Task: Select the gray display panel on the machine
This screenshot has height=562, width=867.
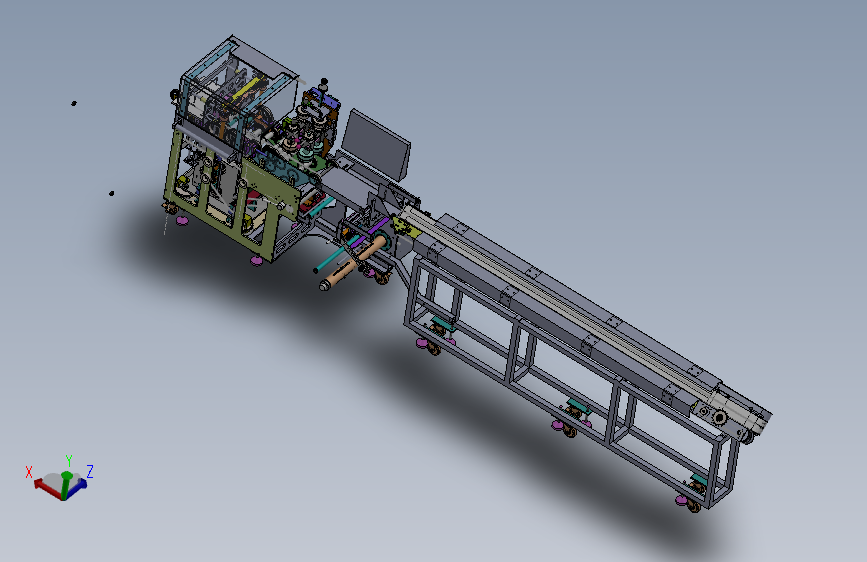Action: pyautogui.click(x=377, y=145)
